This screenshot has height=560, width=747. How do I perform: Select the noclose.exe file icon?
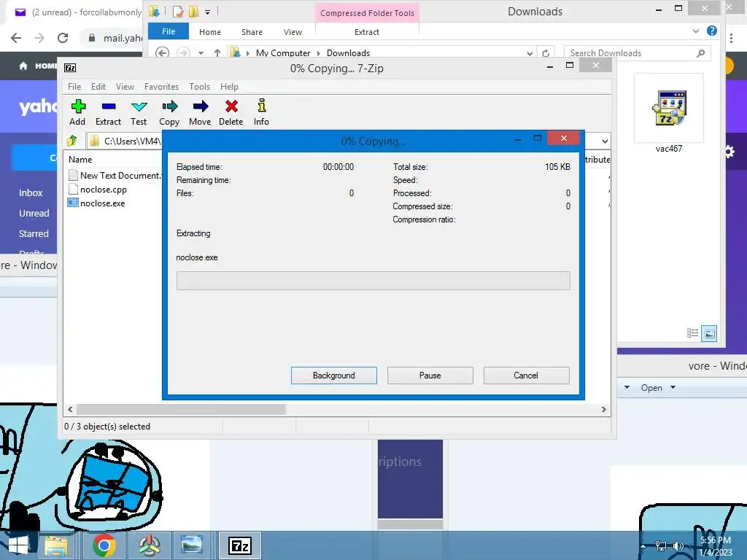(x=73, y=203)
